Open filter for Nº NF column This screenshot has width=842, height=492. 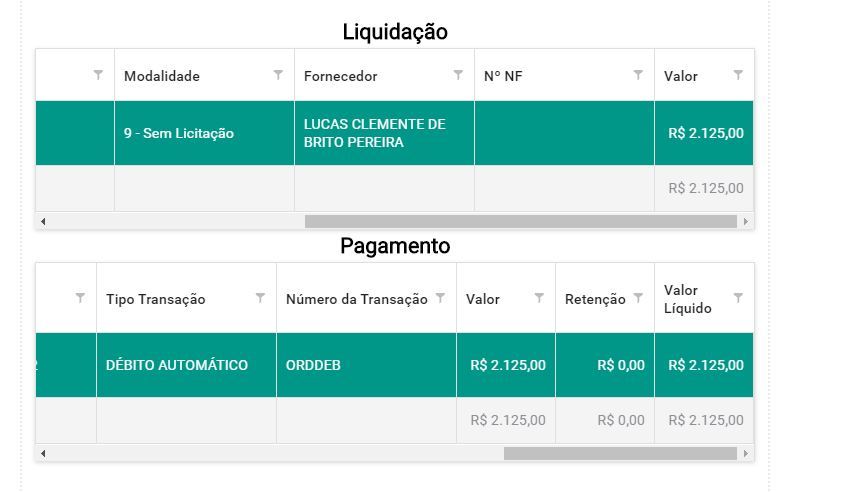coord(638,75)
